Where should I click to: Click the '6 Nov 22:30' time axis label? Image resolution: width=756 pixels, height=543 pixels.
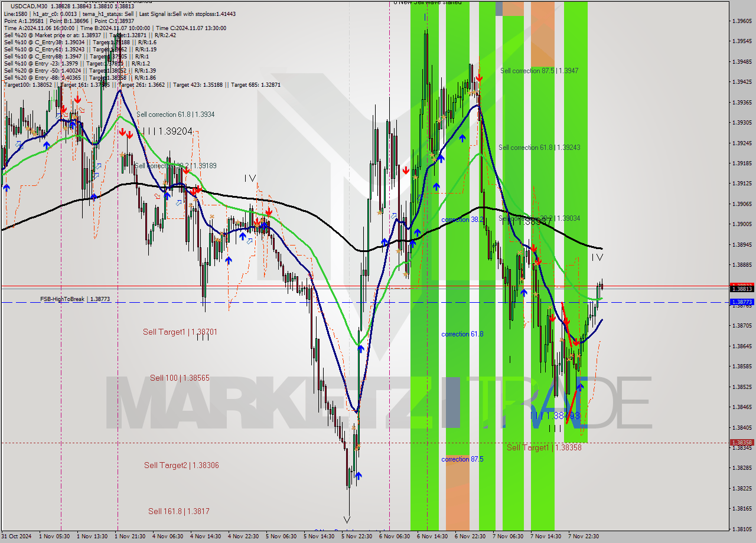[x=471, y=537]
